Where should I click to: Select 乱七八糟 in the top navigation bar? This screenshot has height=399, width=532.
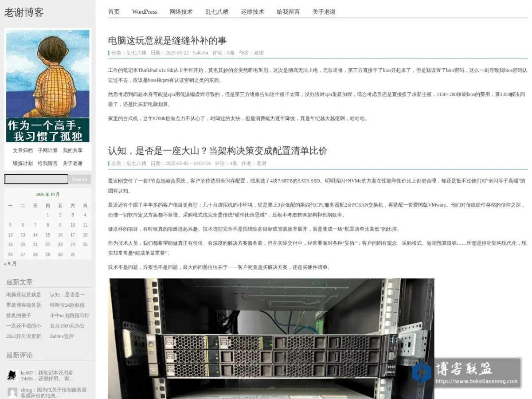[x=217, y=12]
